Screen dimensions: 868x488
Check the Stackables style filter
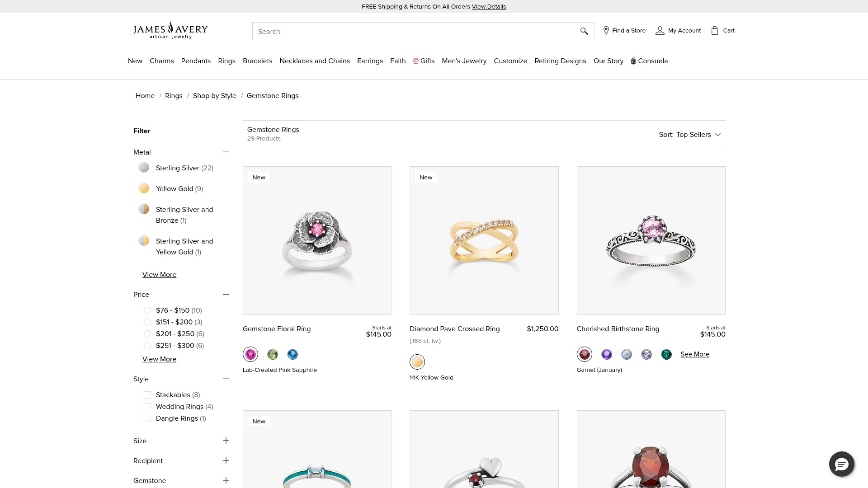pos(147,395)
